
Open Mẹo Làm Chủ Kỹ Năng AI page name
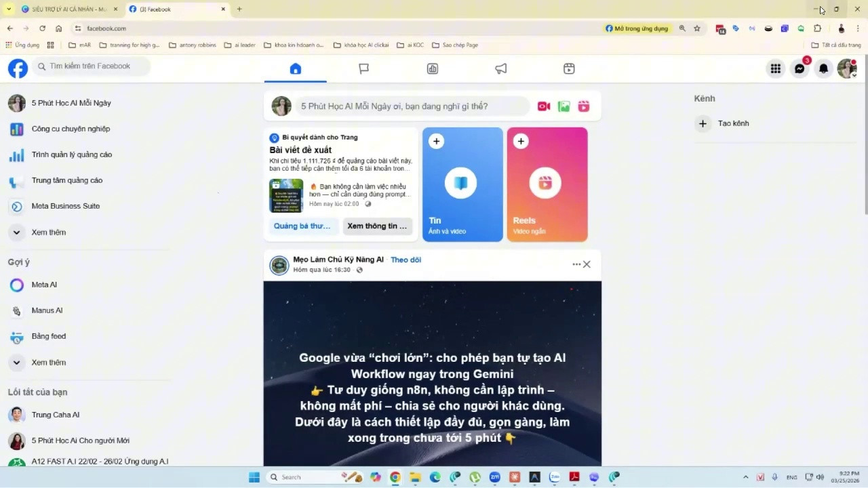tap(338, 260)
